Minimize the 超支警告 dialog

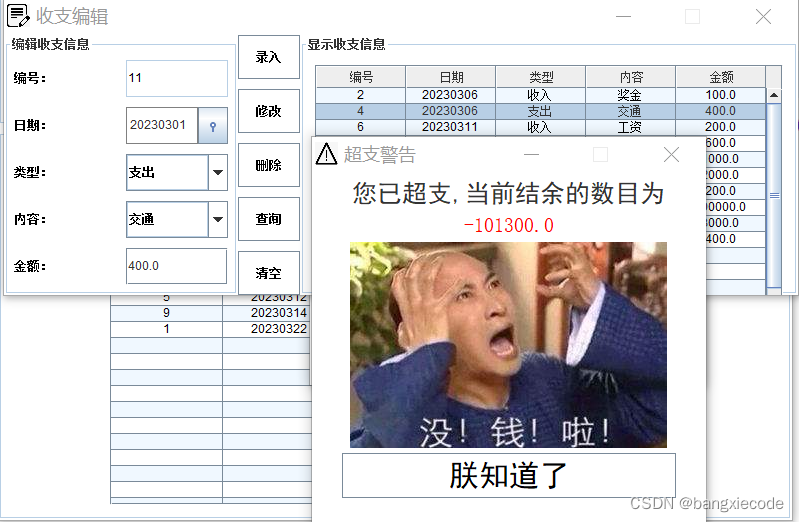pos(531,154)
